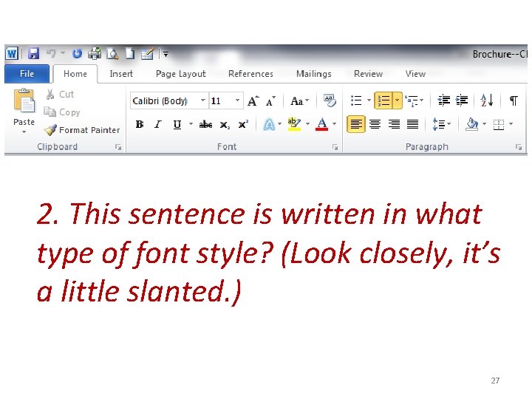The image size is (532, 399).
Task: Open Customize Quick Access Toolbar dropdown
Action: 166,54
